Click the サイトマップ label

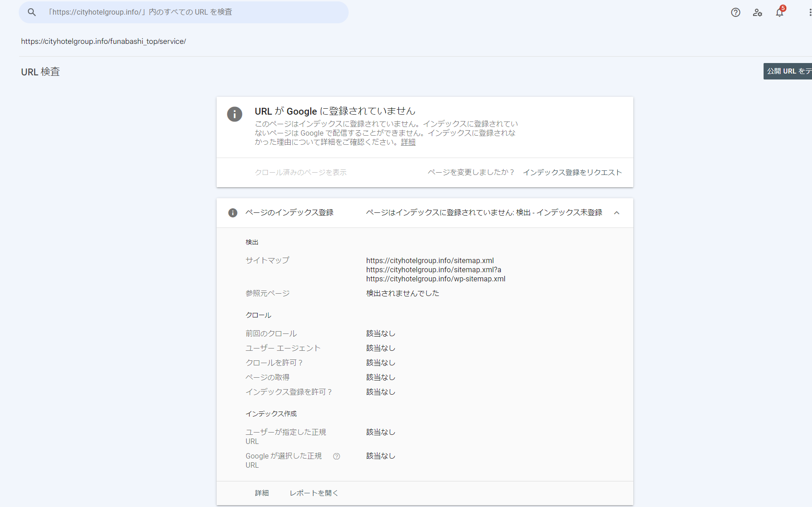coord(267,260)
